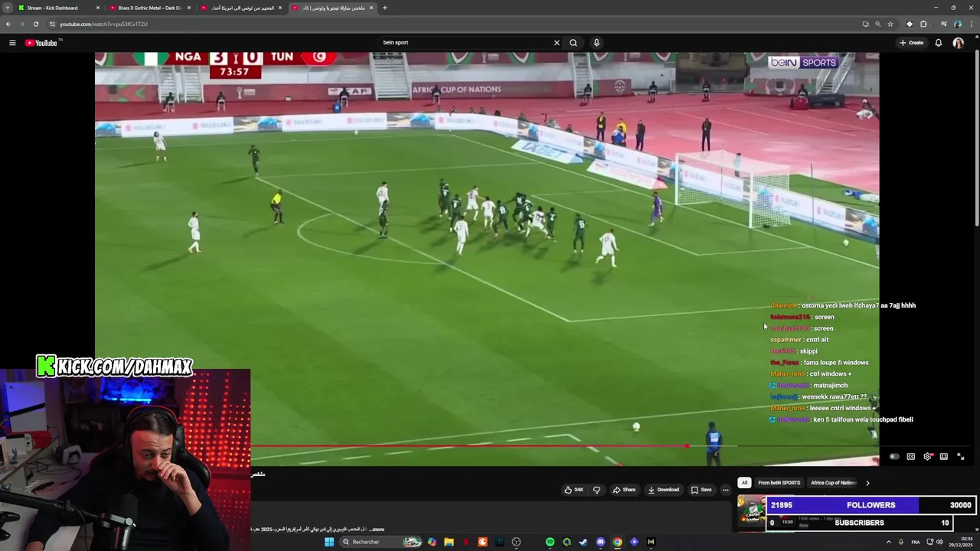Switch to the Stream - Kick Dashboard tab
The image size is (980, 551).
(59, 8)
